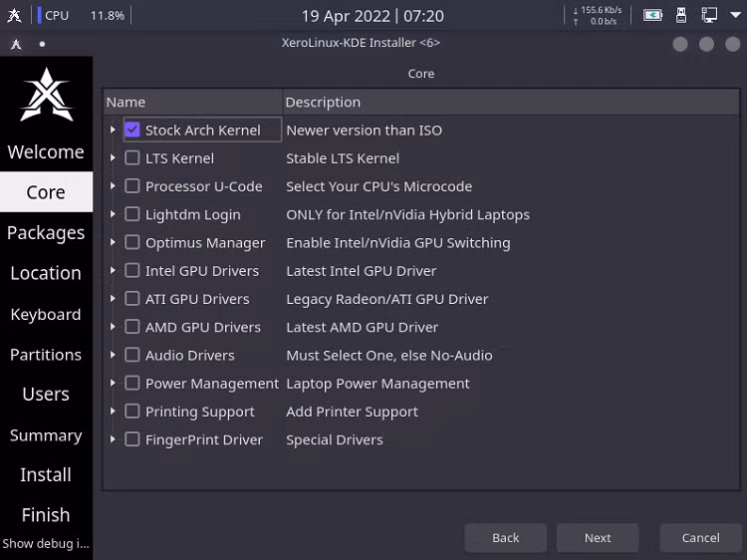Screen dimensions: 747x560
Task: Click the Show debug information link
Action: 46,544
